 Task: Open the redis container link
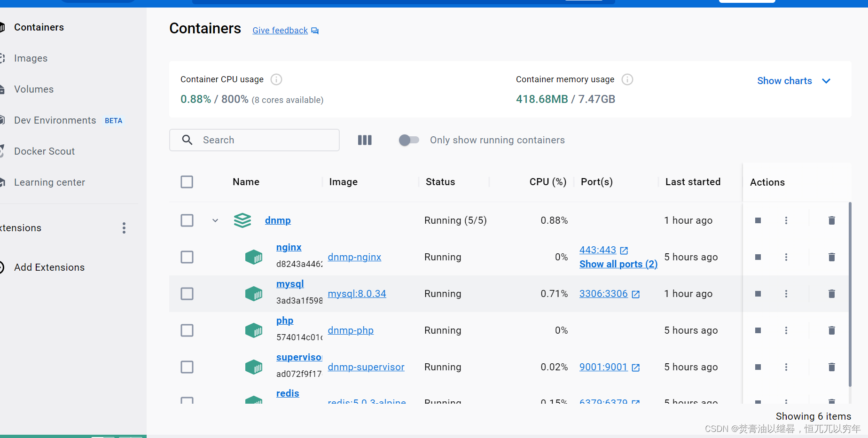tap(288, 393)
